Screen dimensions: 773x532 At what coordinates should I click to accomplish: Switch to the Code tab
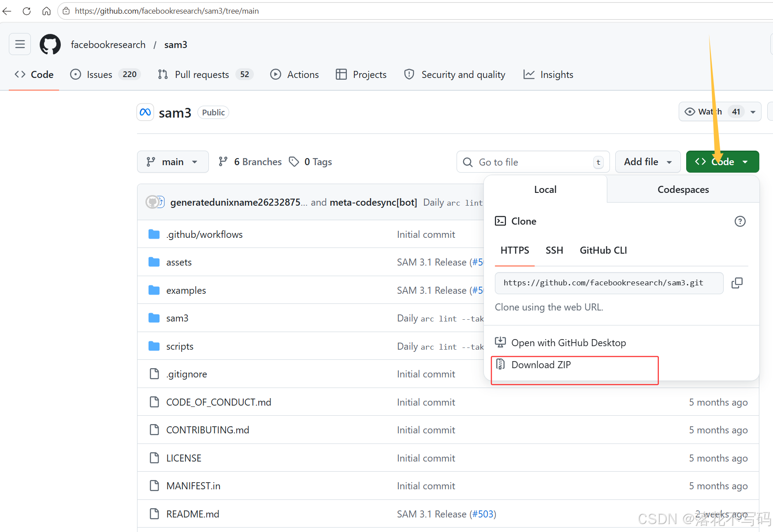(x=34, y=74)
